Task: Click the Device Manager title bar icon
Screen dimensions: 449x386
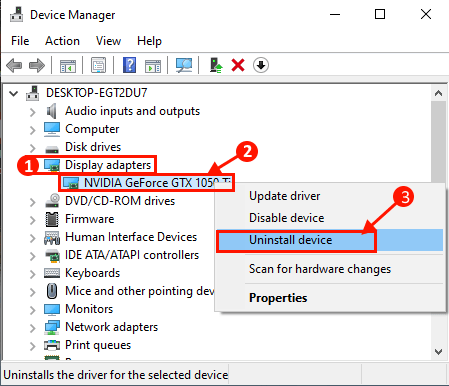Action: [17, 15]
